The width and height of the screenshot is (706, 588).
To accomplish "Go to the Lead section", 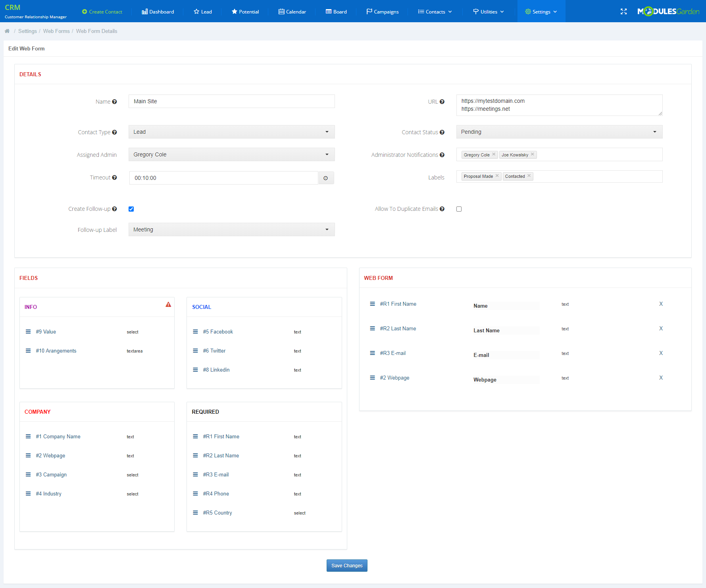I will (x=203, y=12).
